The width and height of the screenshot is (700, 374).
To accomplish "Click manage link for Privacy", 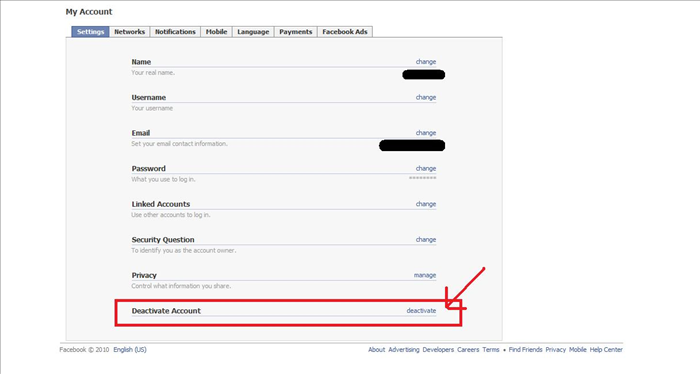I will coord(425,275).
